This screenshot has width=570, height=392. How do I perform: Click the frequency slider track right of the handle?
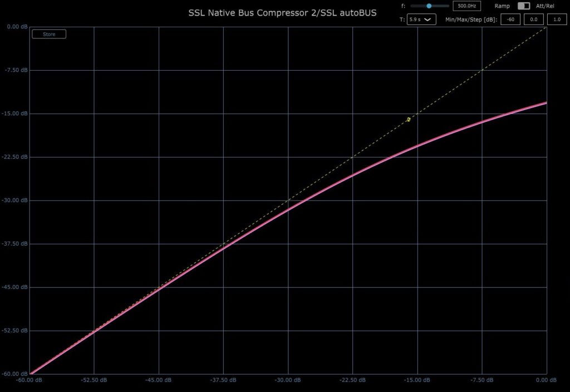click(441, 6)
